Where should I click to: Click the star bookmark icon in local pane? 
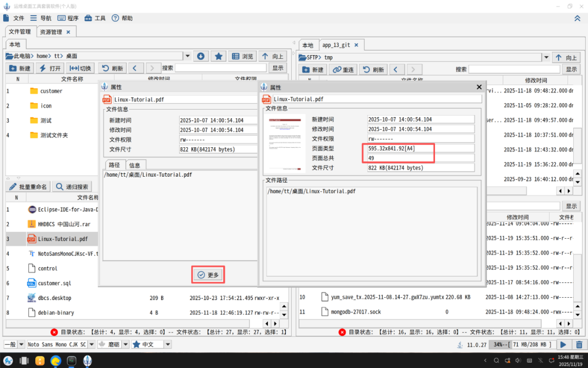coord(218,56)
